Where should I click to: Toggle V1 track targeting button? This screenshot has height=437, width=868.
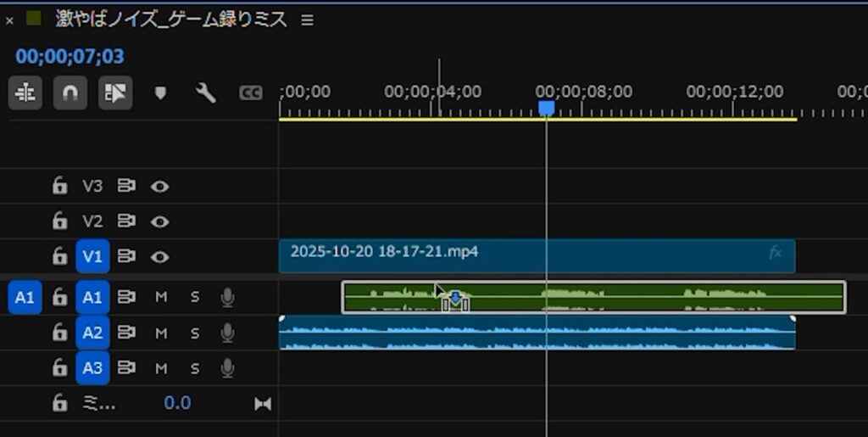point(92,256)
